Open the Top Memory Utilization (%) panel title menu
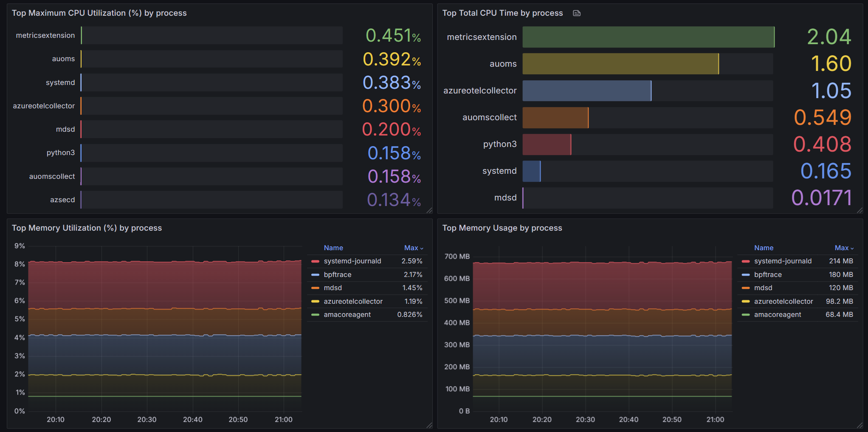Screen dimensions: 868x432 tap(87, 228)
